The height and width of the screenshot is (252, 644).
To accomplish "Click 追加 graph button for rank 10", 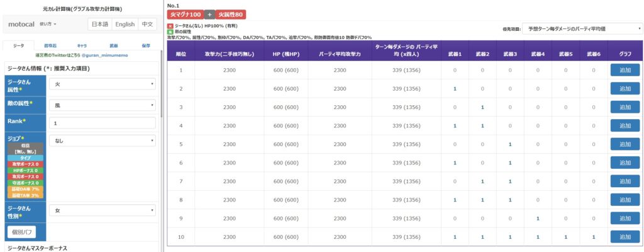I will tap(625, 237).
